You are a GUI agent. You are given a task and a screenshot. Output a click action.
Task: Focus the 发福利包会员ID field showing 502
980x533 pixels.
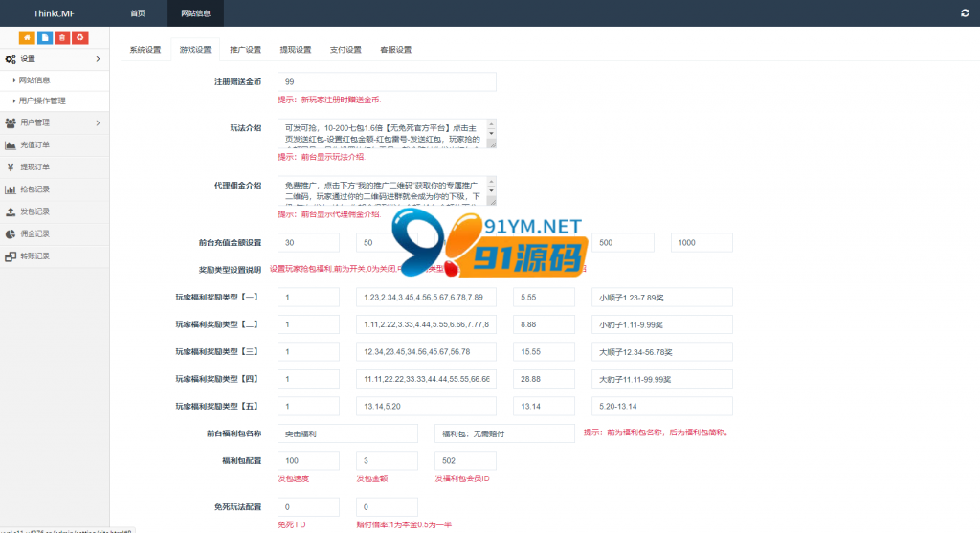coord(465,460)
